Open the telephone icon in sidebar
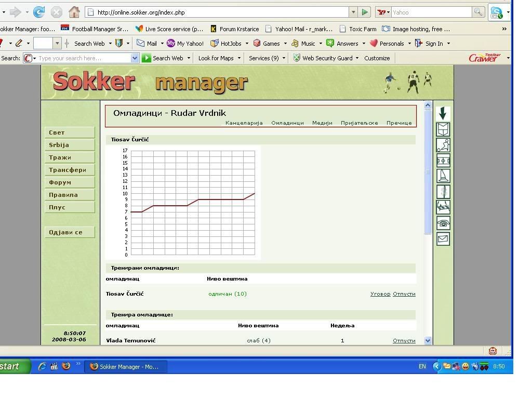Viewport: 532px width, 399px height. point(443,223)
